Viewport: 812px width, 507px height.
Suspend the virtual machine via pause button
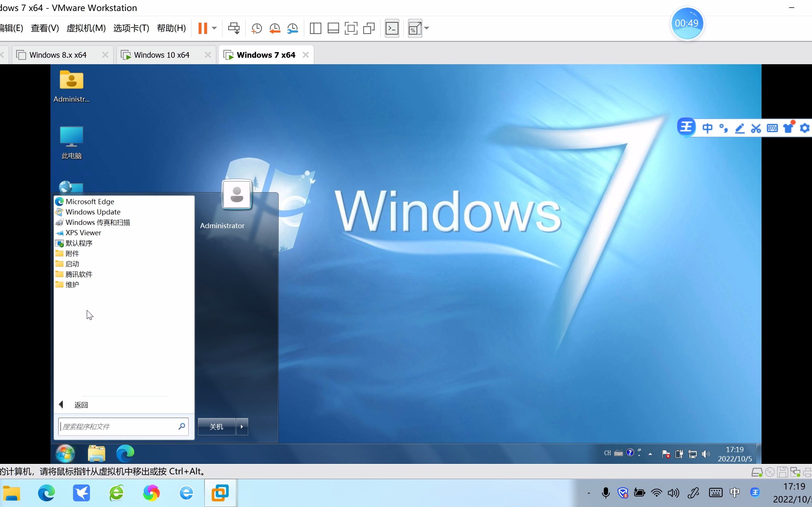point(203,28)
